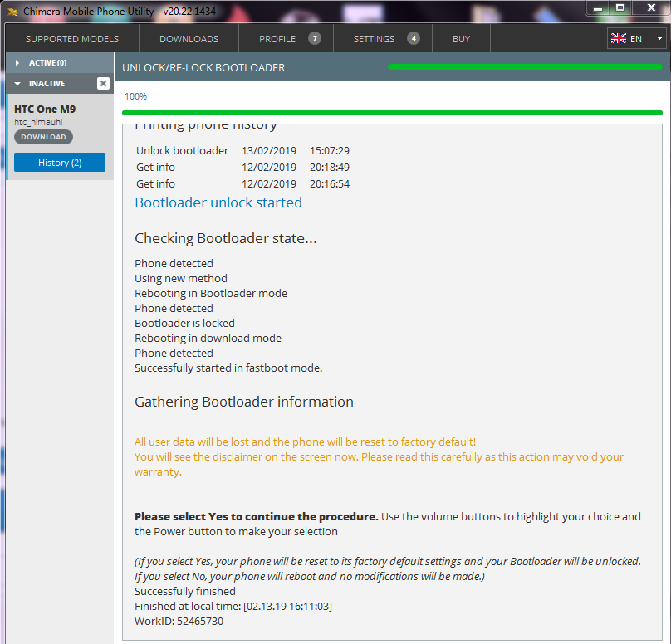
Task: Click the Download button for HTC One M9
Action: (44, 137)
